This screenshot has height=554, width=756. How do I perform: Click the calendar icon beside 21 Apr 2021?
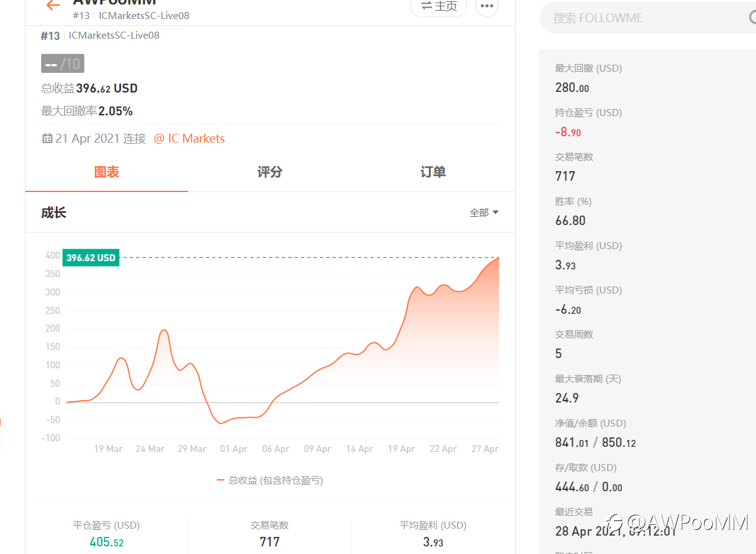click(47, 138)
